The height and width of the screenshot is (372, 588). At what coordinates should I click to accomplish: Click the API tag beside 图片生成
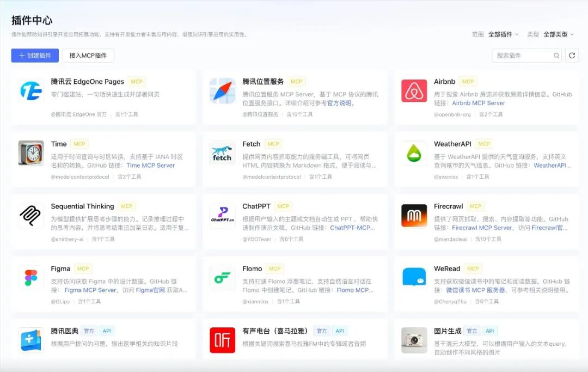(x=490, y=331)
